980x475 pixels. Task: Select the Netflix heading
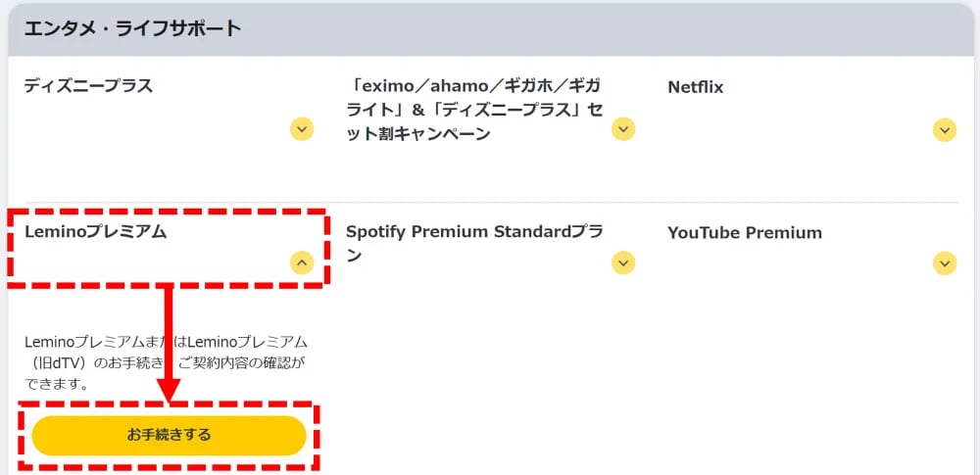[x=695, y=86]
